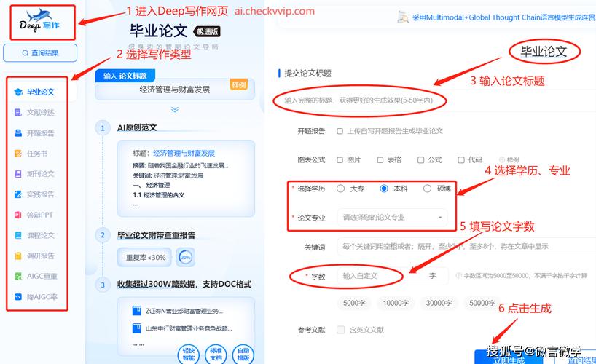The image size is (596, 364).
Task: Click the 关键词 input field
Action: [x=466, y=247]
